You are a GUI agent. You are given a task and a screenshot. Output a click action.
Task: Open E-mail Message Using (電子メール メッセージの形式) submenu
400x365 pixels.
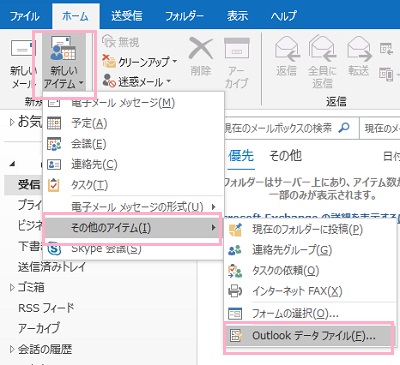pyautogui.click(x=133, y=207)
